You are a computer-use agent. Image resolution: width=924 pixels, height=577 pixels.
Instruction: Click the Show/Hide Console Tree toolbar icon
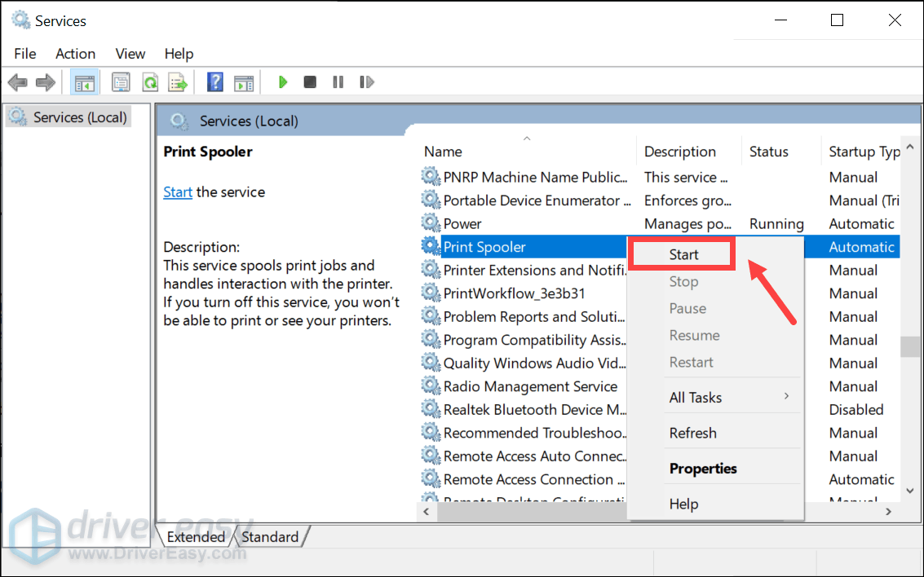(x=82, y=82)
